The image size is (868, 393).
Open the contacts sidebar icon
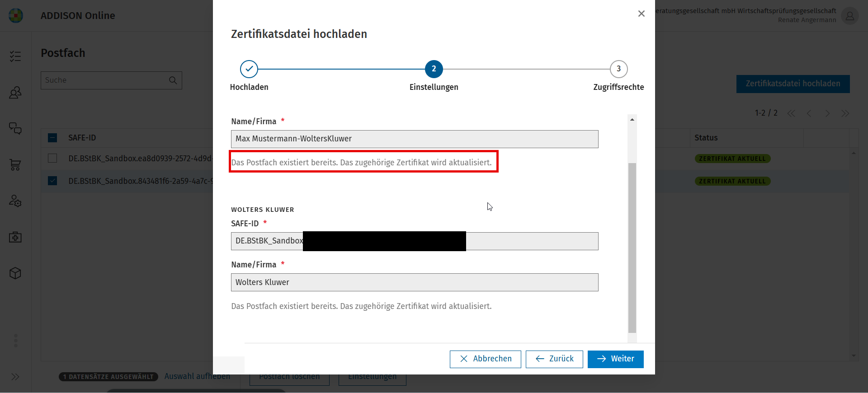click(15, 93)
